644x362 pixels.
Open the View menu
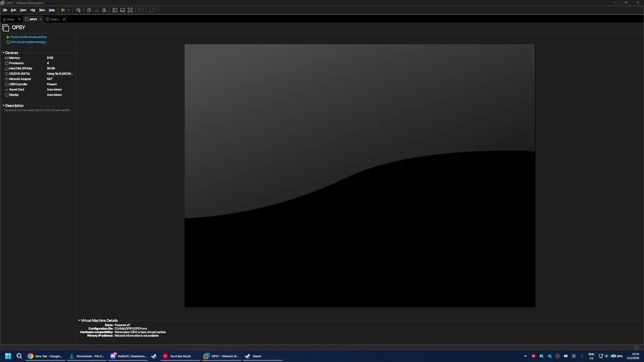pos(23,10)
